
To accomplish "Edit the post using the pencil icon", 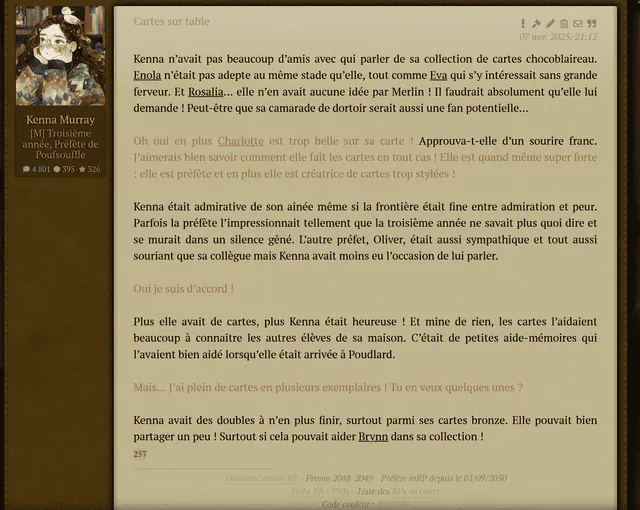I will 551,24.
